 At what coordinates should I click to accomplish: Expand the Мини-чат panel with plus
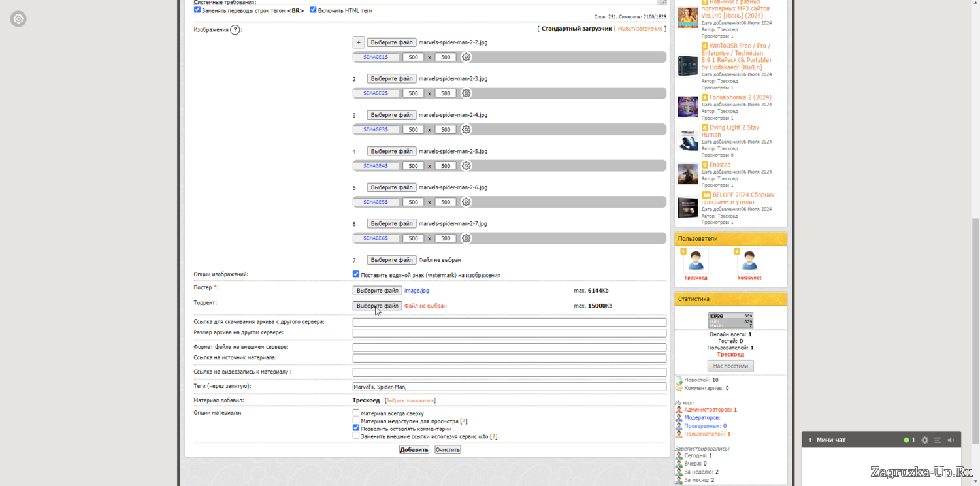[810, 440]
